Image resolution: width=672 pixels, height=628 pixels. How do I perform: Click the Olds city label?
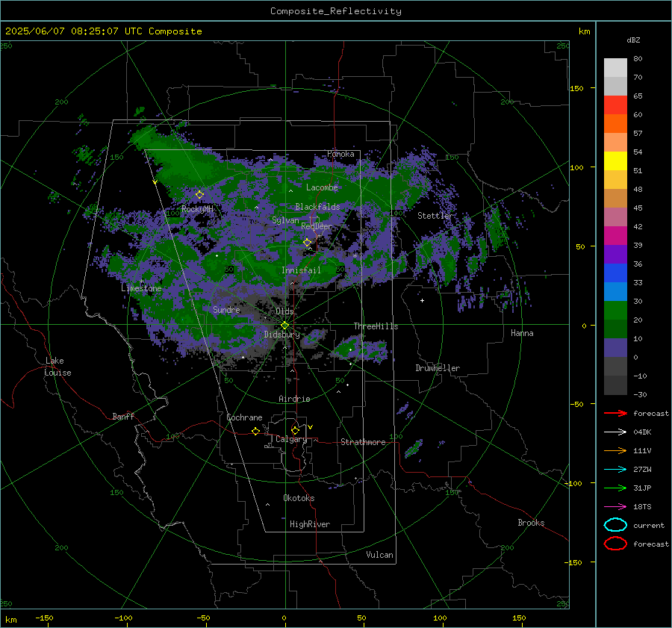[x=284, y=311]
